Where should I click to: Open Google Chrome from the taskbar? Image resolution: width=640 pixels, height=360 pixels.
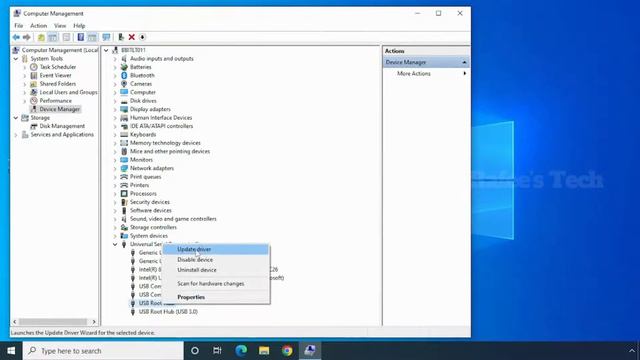[x=287, y=351]
